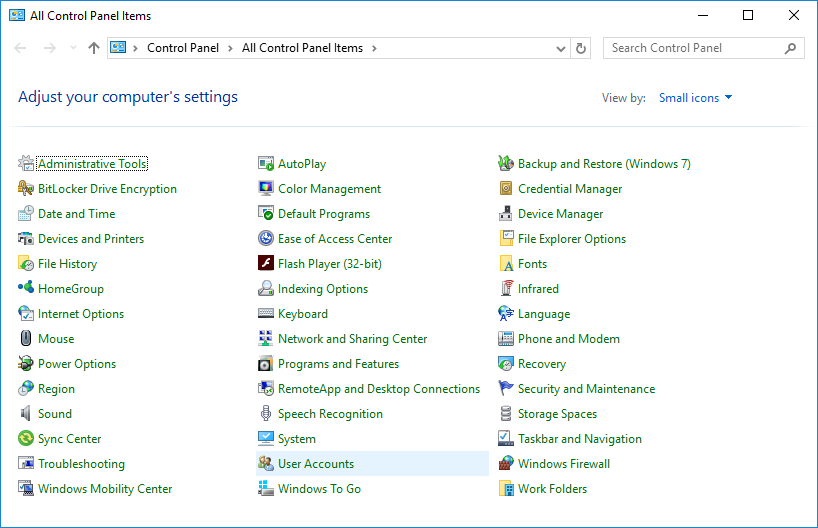Open the Credential Manager safe icon
This screenshot has height=528, width=818.
pyautogui.click(x=506, y=188)
